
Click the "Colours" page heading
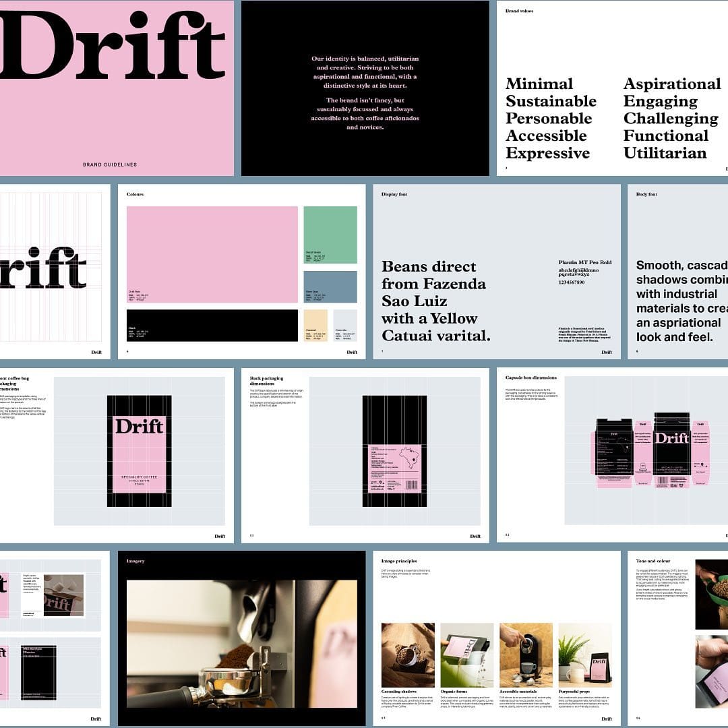[x=135, y=194]
